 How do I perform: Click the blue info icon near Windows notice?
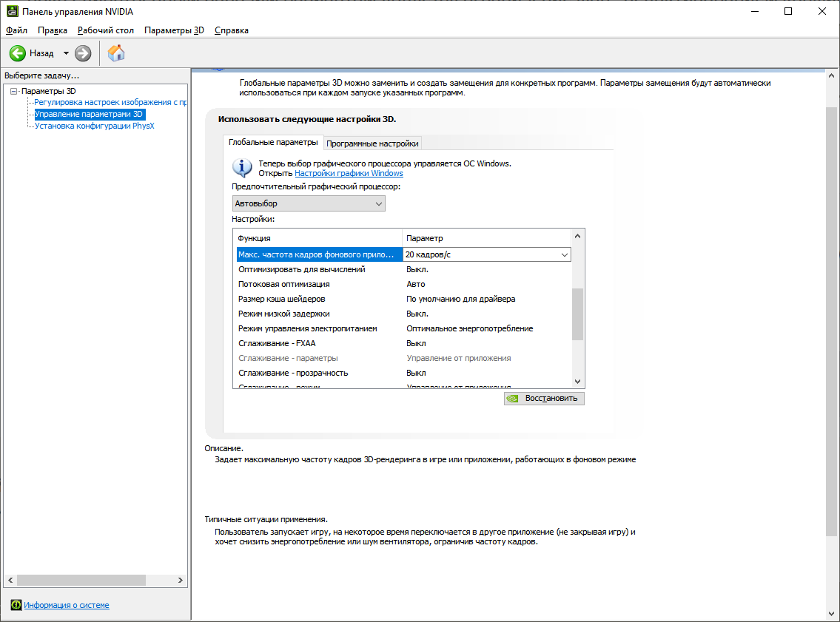pos(242,168)
